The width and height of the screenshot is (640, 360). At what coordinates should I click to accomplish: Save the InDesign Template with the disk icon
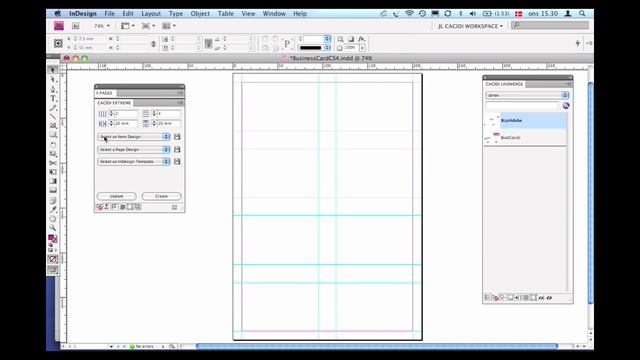pyautogui.click(x=177, y=162)
